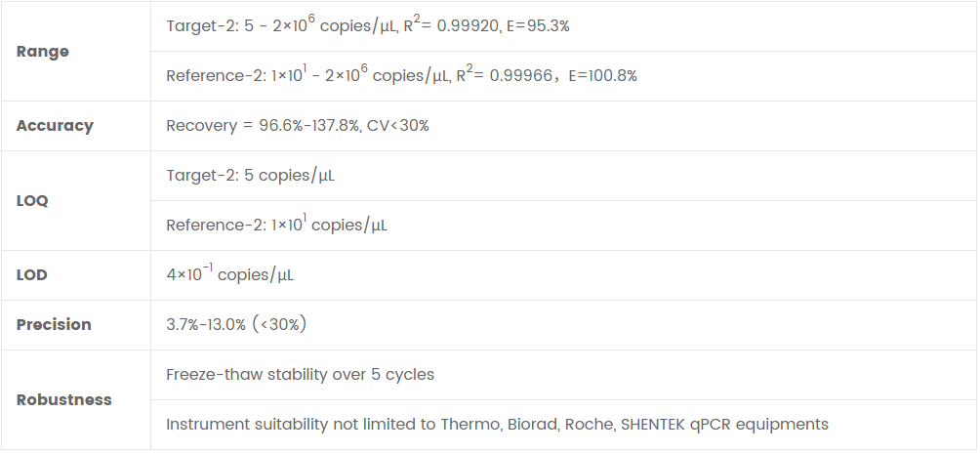
Task: Click the LOQ row header
Action: click(32, 201)
